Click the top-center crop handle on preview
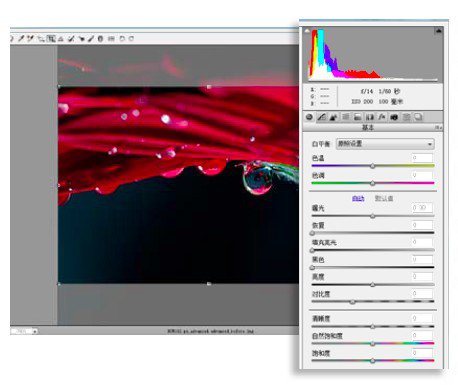This screenshot has width=458, height=385. (209, 87)
